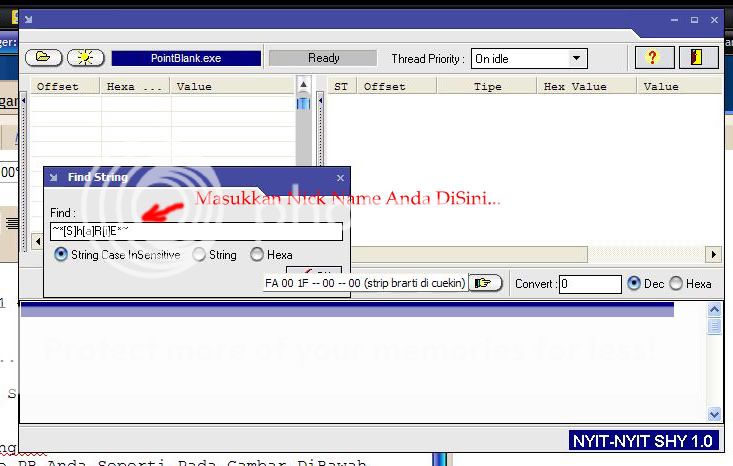Select the Dec conversion radio button

click(x=634, y=284)
